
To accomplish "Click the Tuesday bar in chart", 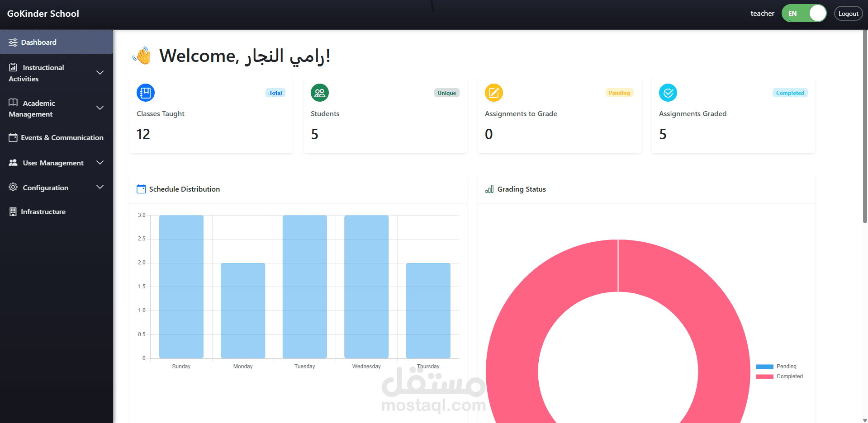I will pyautogui.click(x=305, y=287).
